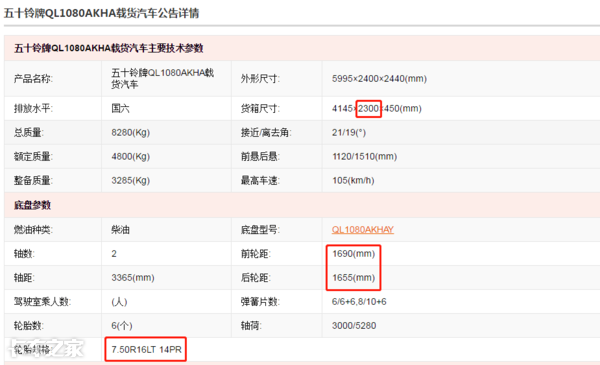
Task: Select total mass value 8280(Kg)
Action: pyautogui.click(x=130, y=133)
